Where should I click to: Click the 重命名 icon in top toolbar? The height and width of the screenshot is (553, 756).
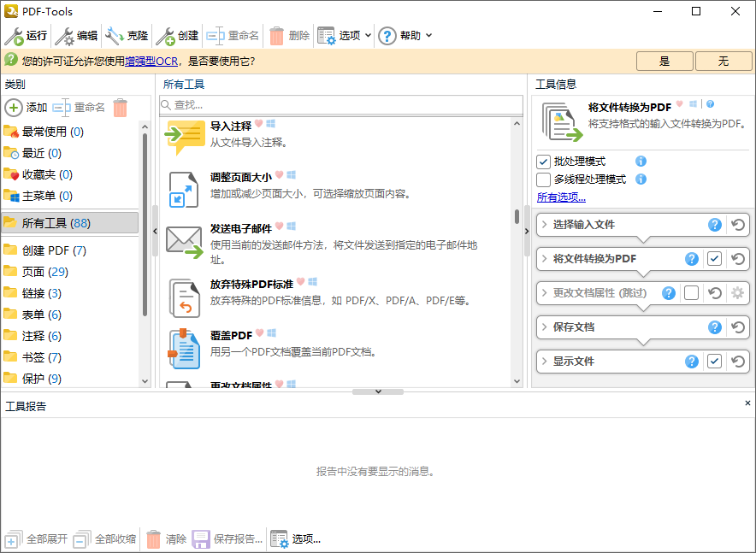[216, 36]
